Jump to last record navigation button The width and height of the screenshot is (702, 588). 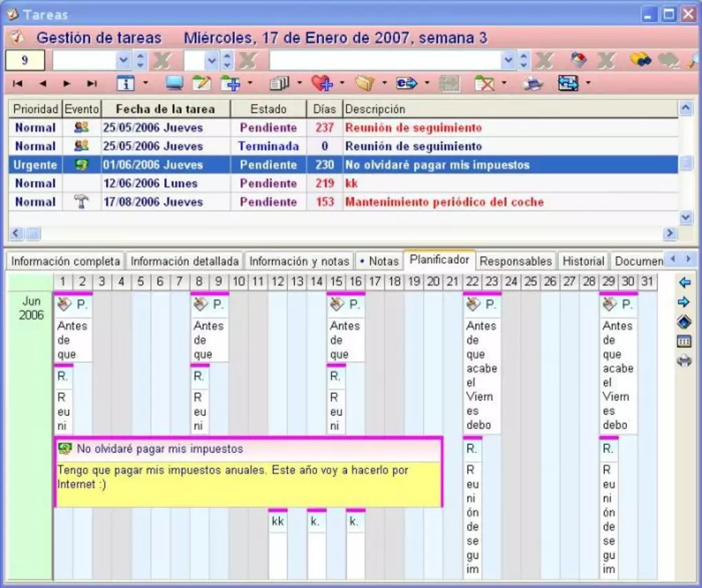click(x=92, y=84)
